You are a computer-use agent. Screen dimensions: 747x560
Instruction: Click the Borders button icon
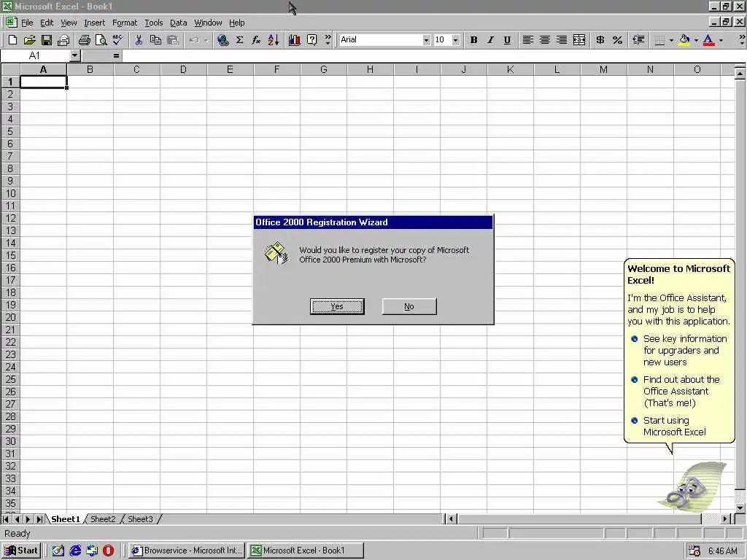tap(659, 41)
